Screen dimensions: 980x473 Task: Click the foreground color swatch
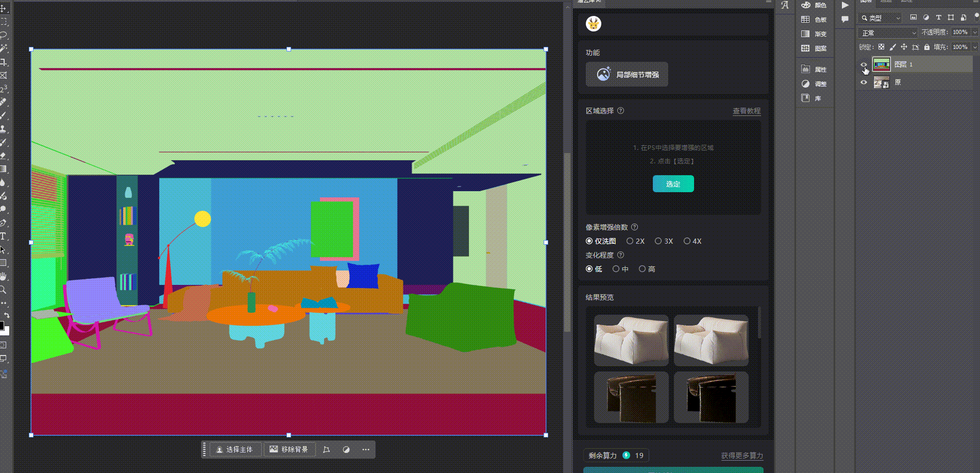coord(2,325)
